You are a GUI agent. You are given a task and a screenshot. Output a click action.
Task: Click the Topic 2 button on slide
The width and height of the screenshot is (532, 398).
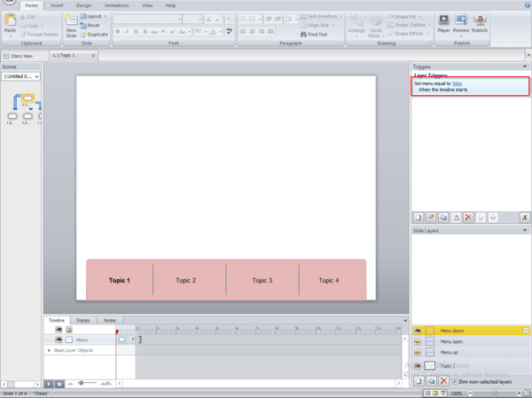185,280
